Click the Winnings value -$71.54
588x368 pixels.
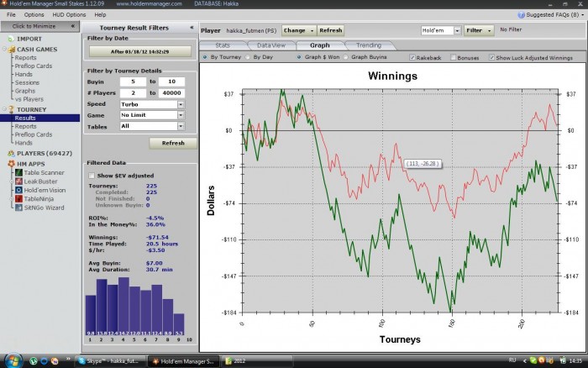coord(157,238)
